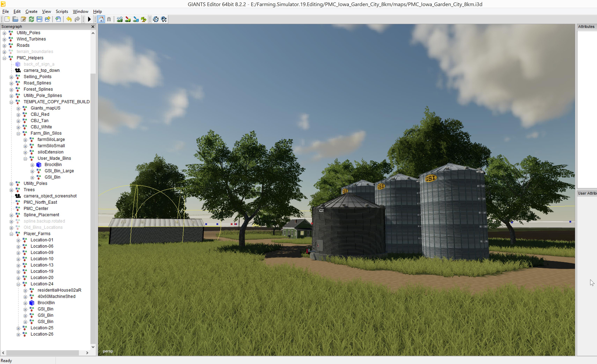
Task: Collapse the Farm_Bin_Silos node
Action: (18, 133)
